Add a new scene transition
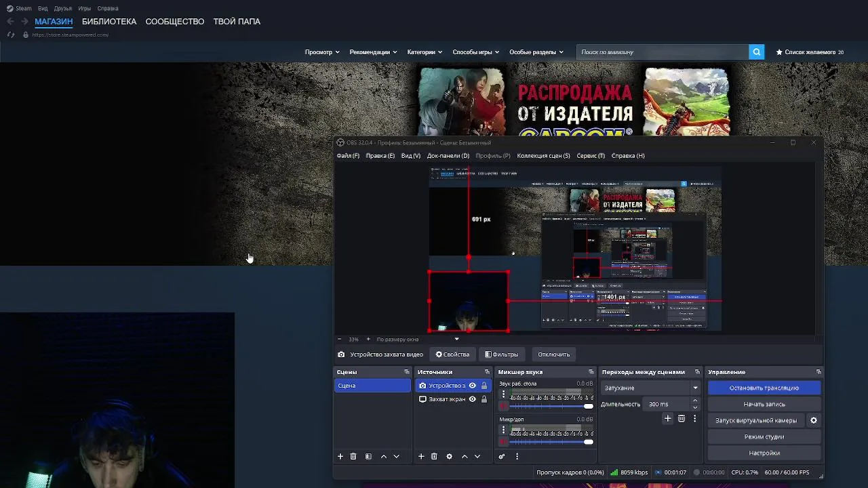This screenshot has width=868, height=488. click(668, 419)
